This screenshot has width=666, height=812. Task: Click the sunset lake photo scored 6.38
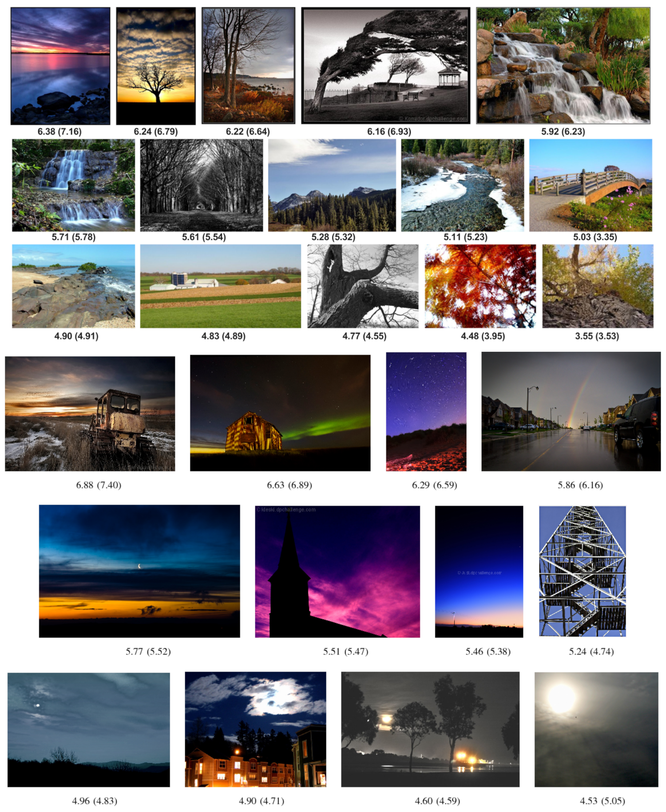pos(60,66)
